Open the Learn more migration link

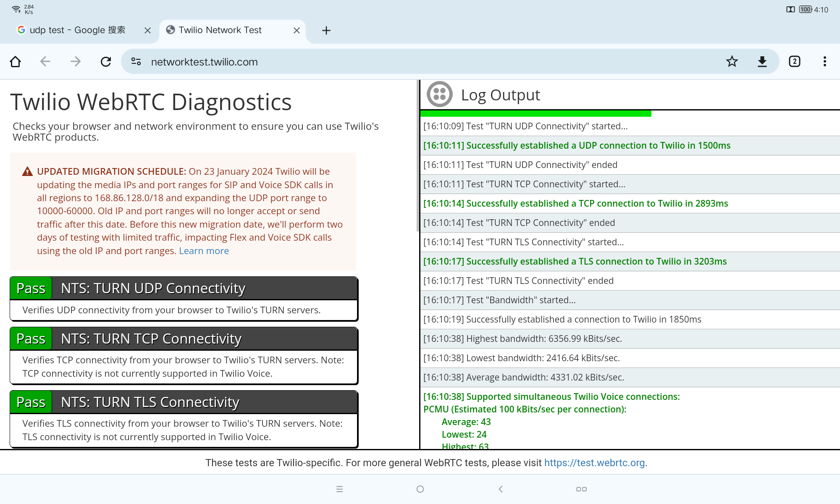[204, 251]
